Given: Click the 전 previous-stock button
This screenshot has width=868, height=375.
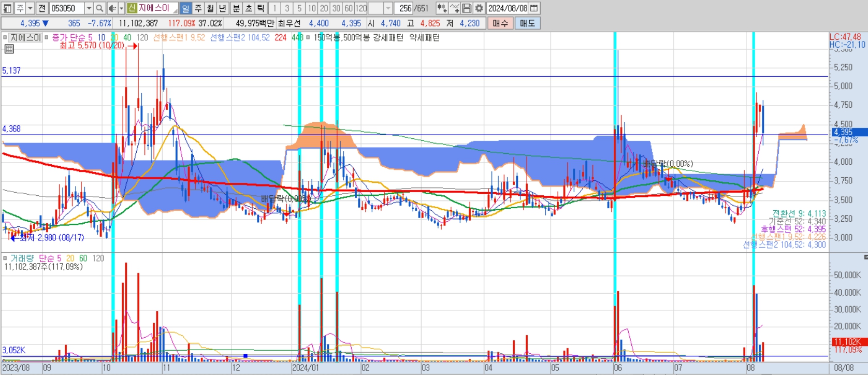Looking at the screenshot, I should (42, 8).
